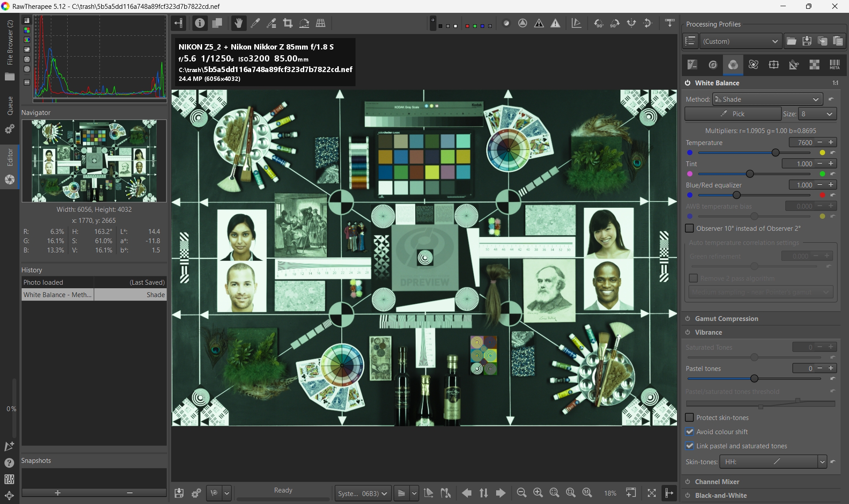Flip the image horizontally

point(631,23)
